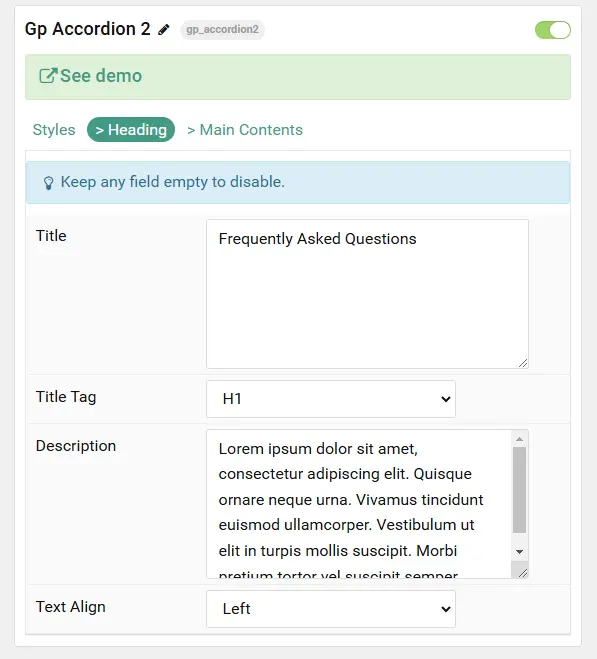Click the Title textarea resize handle

point(523,363)
